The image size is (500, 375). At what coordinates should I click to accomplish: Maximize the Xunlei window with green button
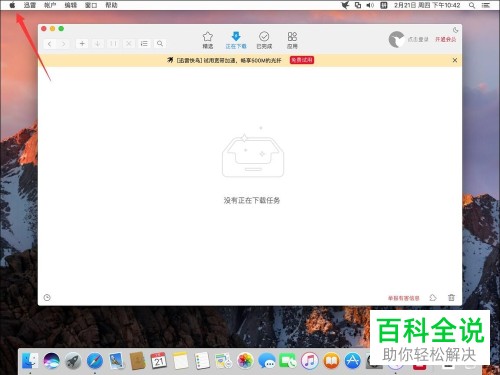click(x=61, y=29)
